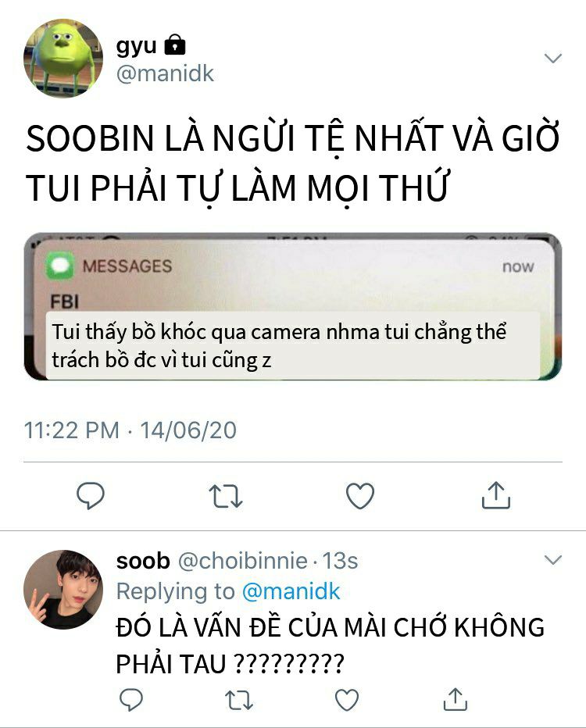Click the @manidk mention link in reply
The height and width of the screenshot is (728, 586).
pyautogui.click(x=291, y=592)
